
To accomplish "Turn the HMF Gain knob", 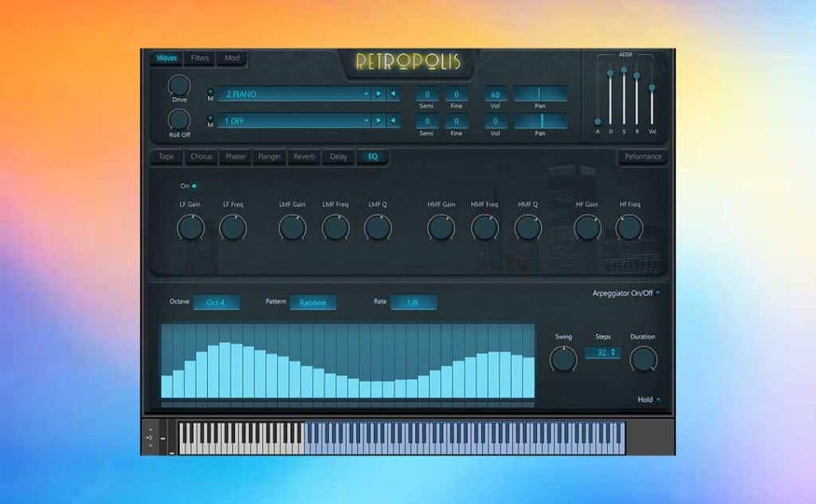I will tap(441, 228).
